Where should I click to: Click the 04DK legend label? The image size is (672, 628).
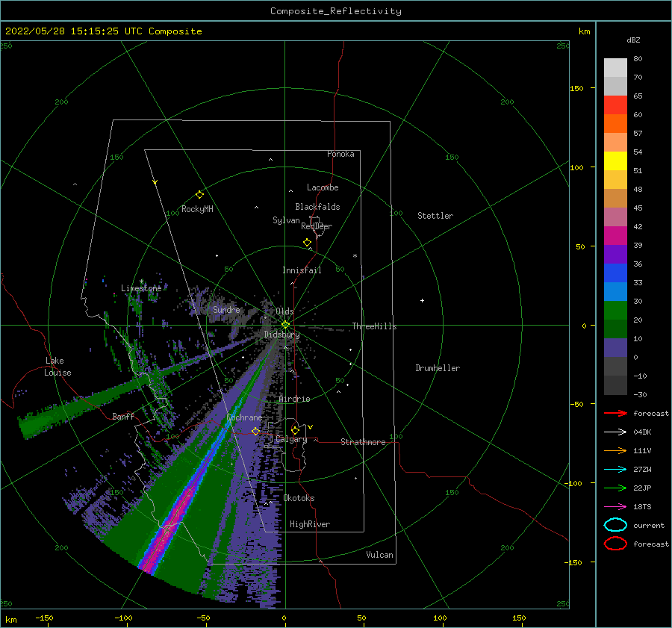(642, 432)
